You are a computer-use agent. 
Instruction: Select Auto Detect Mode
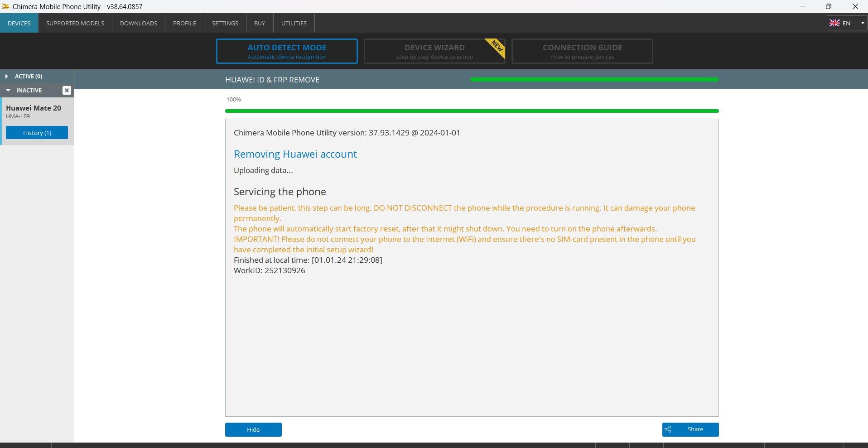point(287,51)
